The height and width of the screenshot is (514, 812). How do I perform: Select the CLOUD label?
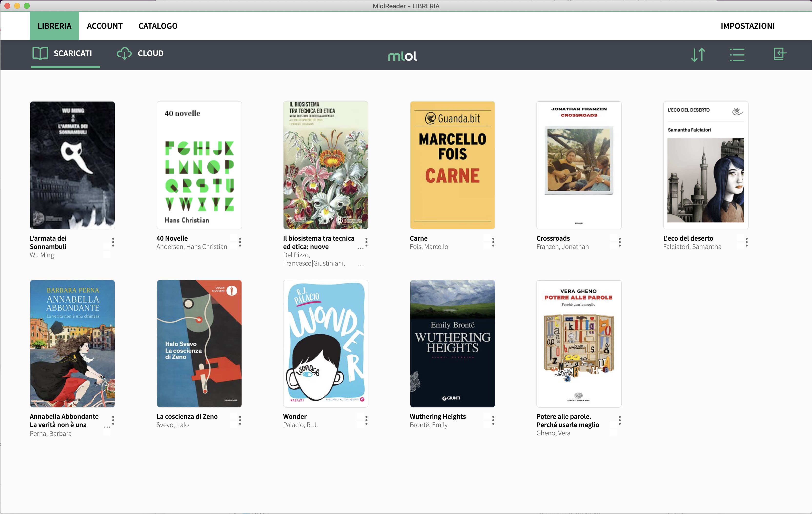click(x=150, y=53)
